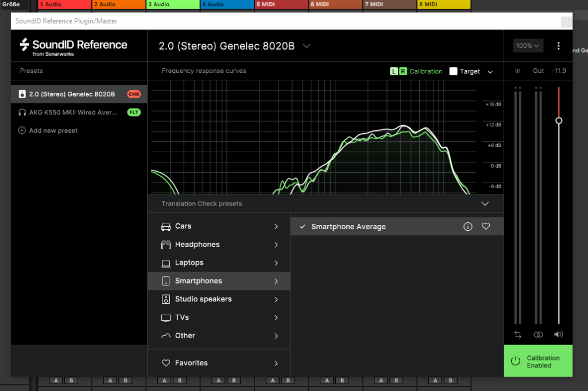Viewport: 588px width, 391px height.
Task: Select the 3 Audio track header
Action: coord(173,5)
